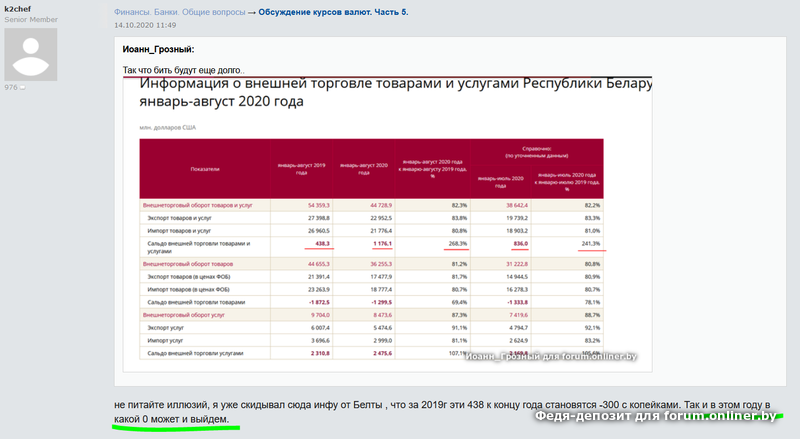This screenshot has width=800, height=439.
Task: Click quoted author name 'Иоанн_Грозный:'
Action: [x=158, y=50]
